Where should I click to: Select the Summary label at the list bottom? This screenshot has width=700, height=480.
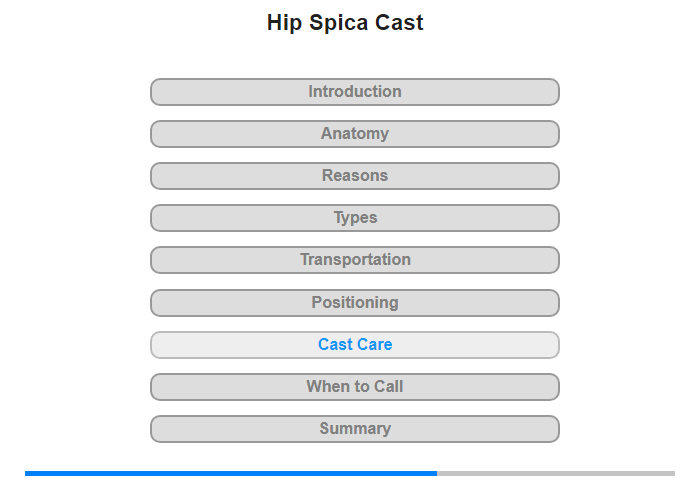355,429
